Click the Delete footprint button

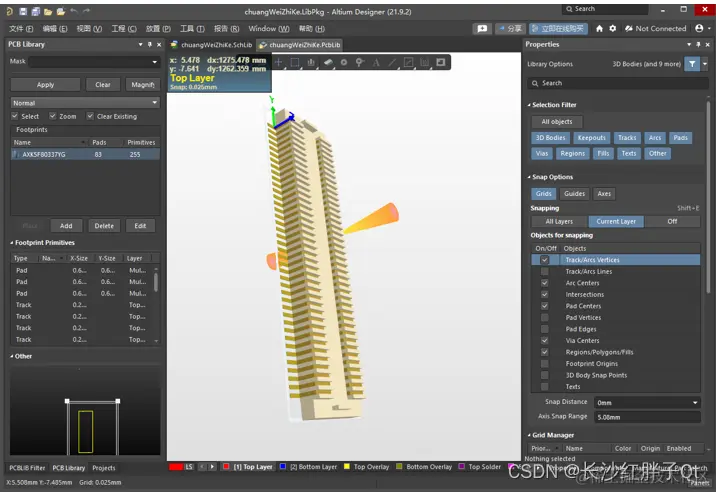point(104,226)
